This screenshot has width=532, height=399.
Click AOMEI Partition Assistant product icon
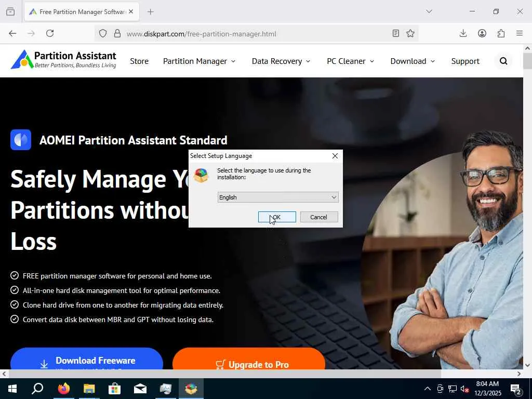[x=21, y=140]
